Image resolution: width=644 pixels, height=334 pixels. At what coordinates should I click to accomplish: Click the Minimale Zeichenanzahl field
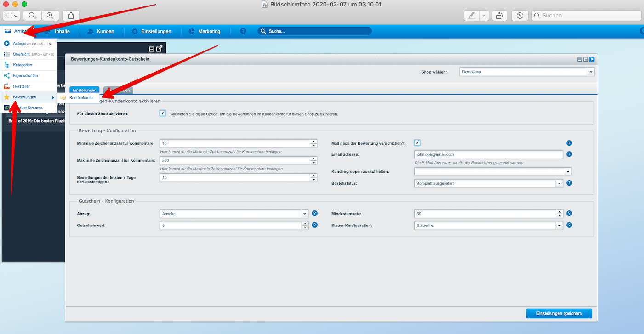point(235,143)
